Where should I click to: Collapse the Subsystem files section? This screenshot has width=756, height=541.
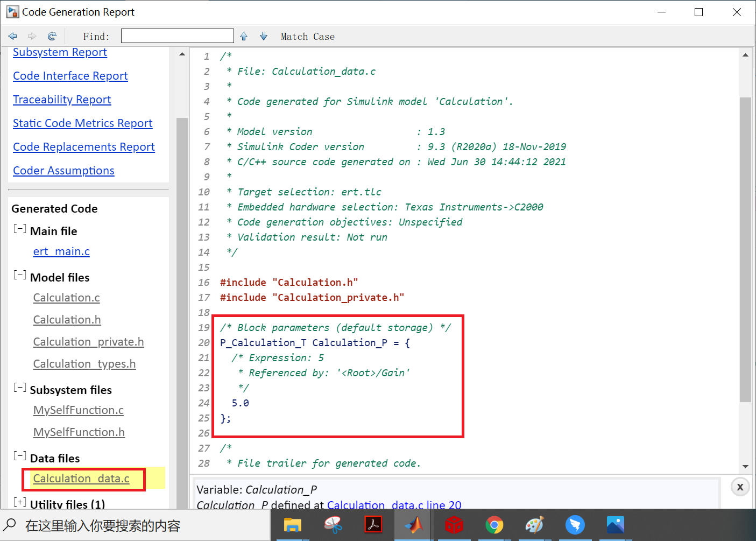(19, 387)
